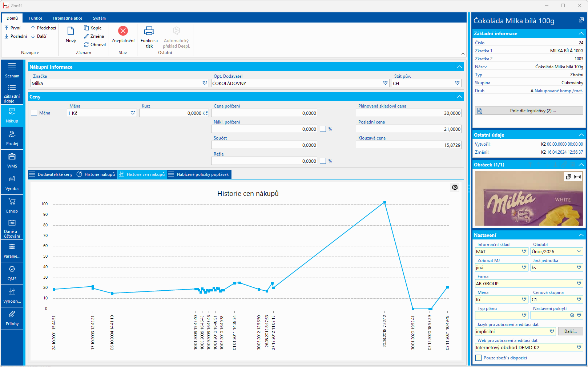Switch to the Domů ribbon tab
Image resolution: width=588 pixels, height=367 pixels.
click(12, 18)
